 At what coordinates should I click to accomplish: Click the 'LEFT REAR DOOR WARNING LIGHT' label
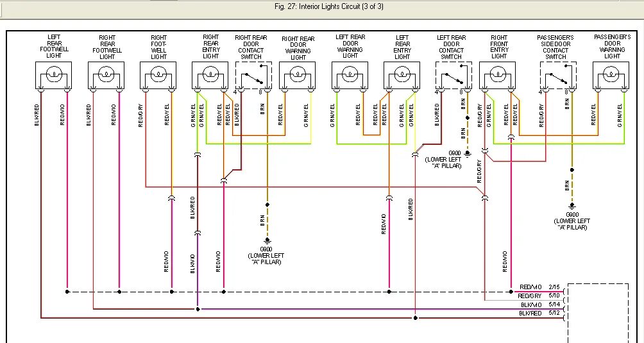point(350,46)
